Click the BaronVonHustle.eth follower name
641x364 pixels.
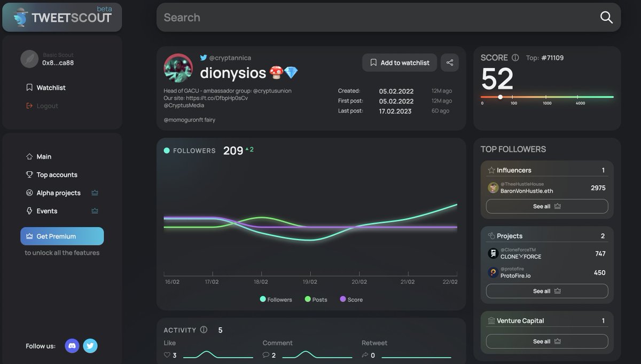tap(527, 191)
